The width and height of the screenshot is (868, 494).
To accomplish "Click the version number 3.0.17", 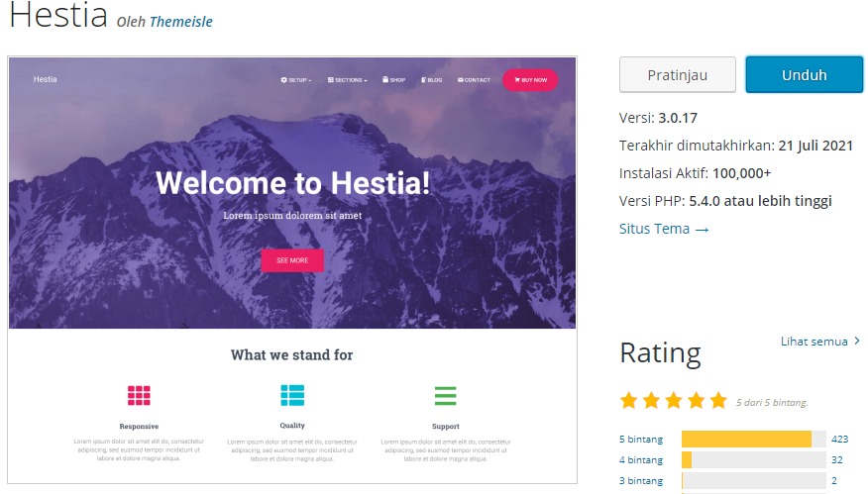I will point(678,118).
